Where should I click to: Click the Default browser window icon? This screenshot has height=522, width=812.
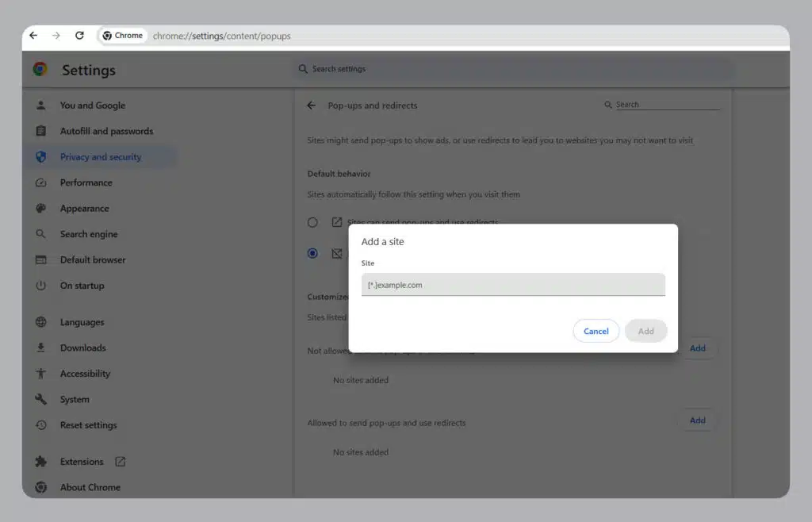[x=41, y=260]
